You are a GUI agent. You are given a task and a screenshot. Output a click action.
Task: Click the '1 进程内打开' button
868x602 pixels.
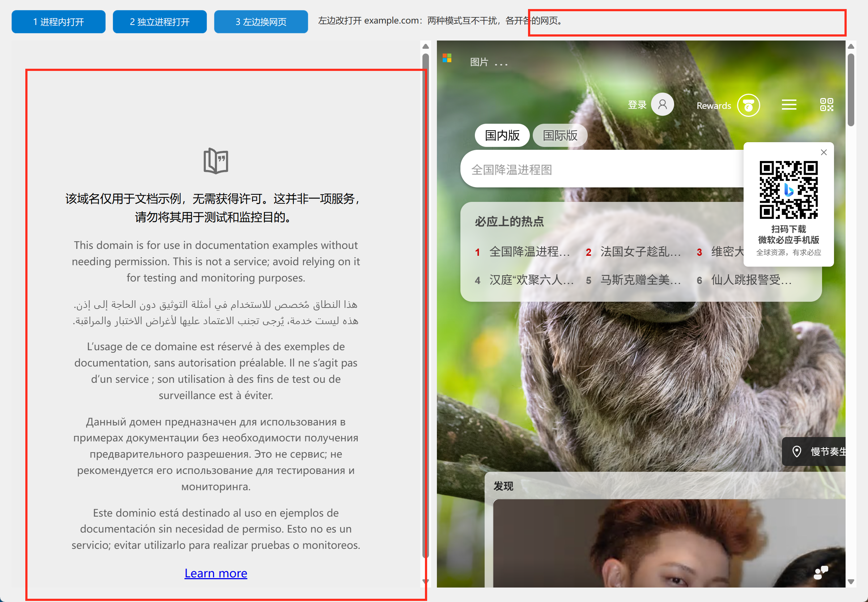point(59,22)
